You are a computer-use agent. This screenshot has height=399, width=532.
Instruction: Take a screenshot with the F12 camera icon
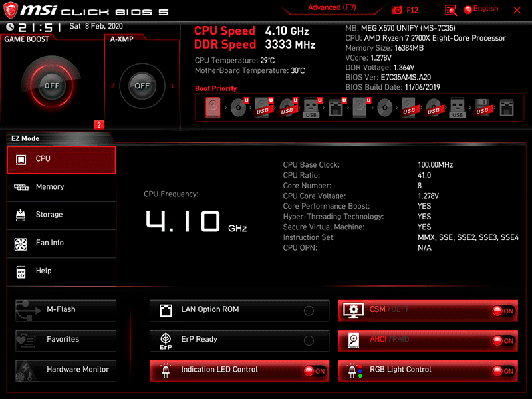pos(396,10)
